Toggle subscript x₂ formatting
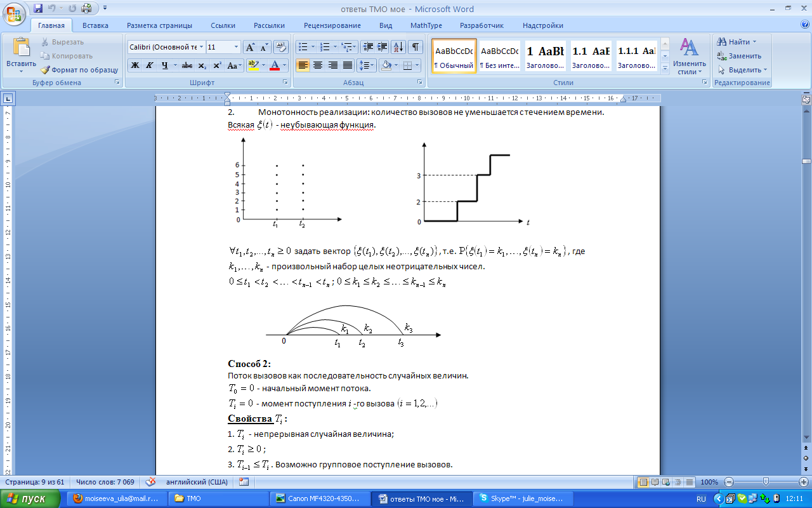The image size is (812, 508). (202, 65)
